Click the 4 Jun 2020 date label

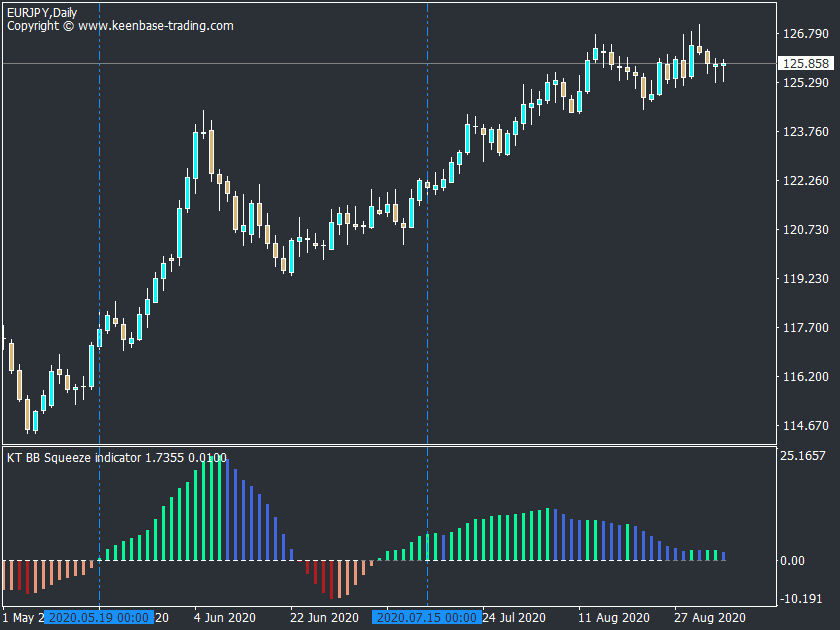coord(224,618)
